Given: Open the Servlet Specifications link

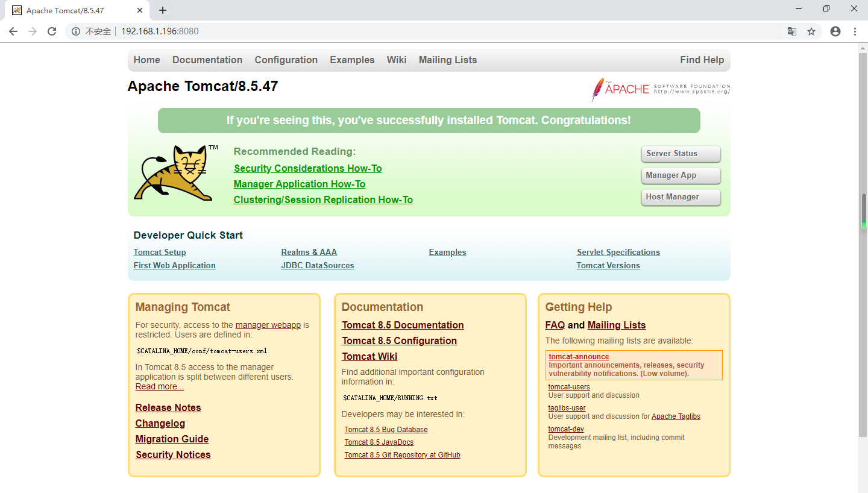Looking at the screenshot, I should point(618,252).
